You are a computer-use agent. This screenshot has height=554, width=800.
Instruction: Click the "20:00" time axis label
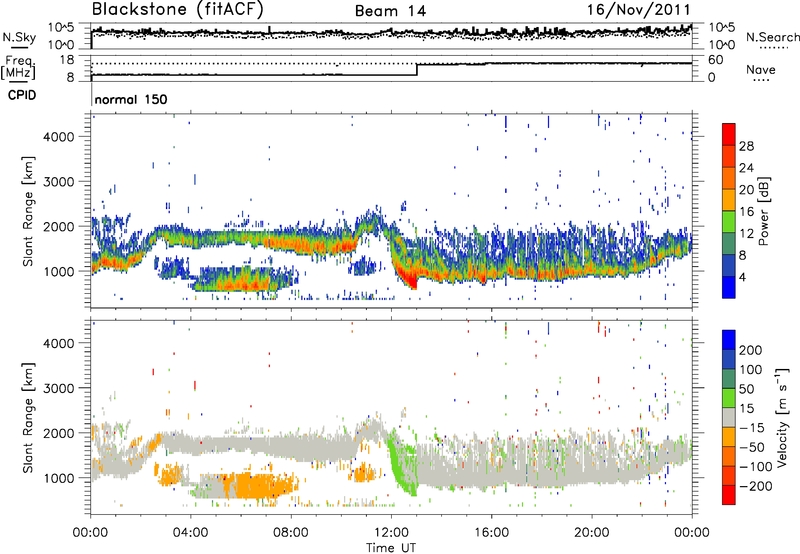[591, 533]
